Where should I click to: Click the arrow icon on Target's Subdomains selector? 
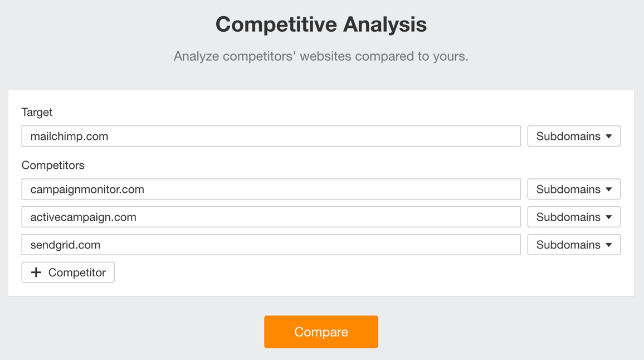(x=609, y=137)
